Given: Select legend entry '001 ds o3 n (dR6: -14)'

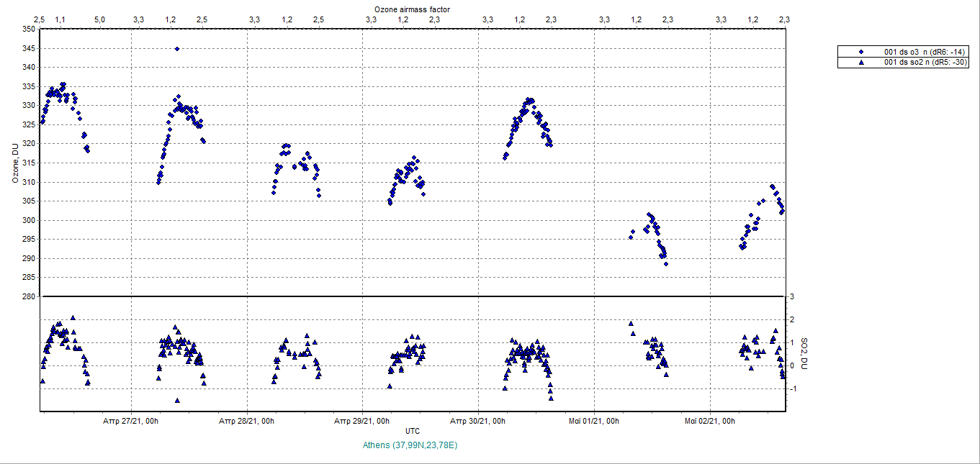Looking at the screenshot, I should click(925, 52).
